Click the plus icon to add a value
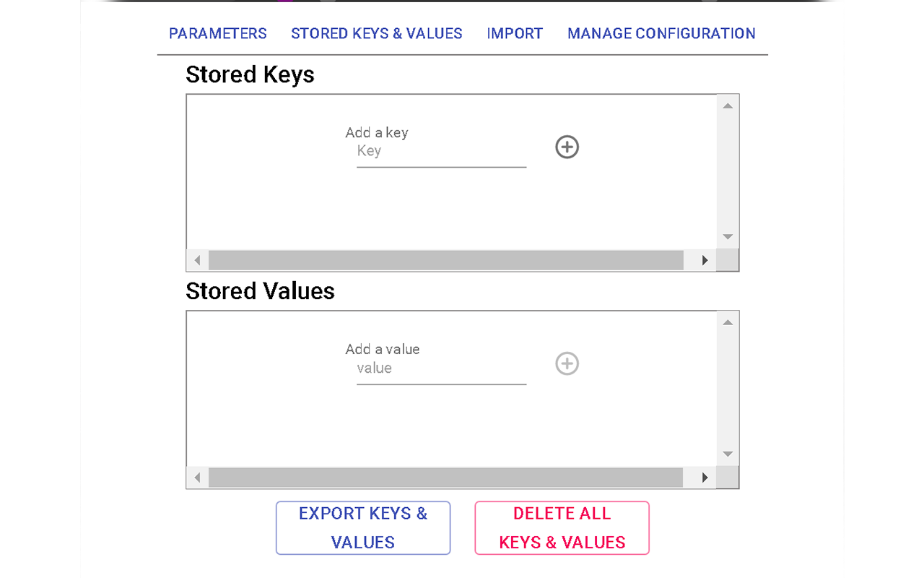 pos(567,363)
